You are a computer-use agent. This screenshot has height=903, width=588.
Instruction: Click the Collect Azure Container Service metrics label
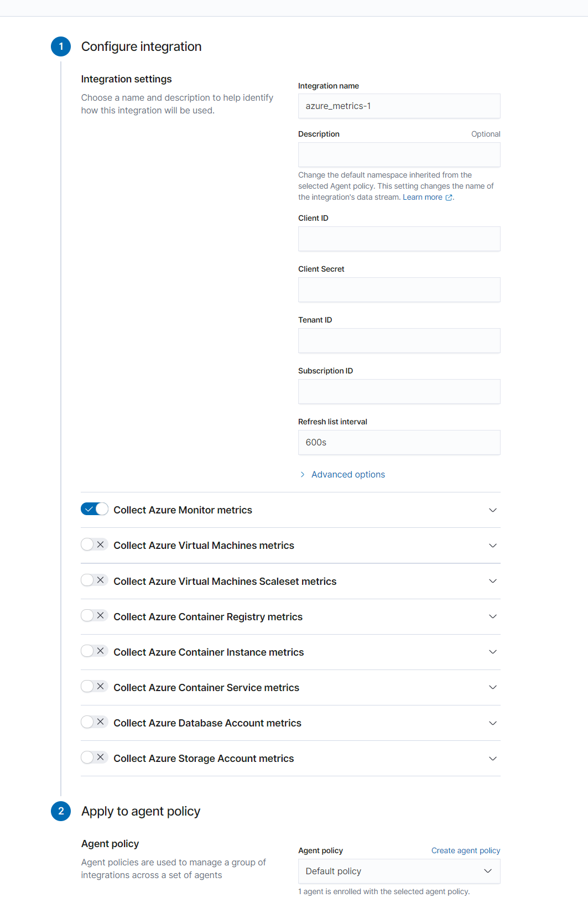coord(206,688)
